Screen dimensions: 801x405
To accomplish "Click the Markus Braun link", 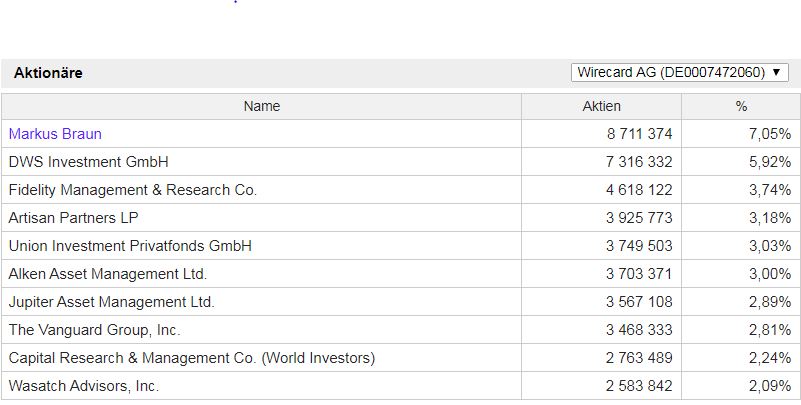I will point(55,134).
